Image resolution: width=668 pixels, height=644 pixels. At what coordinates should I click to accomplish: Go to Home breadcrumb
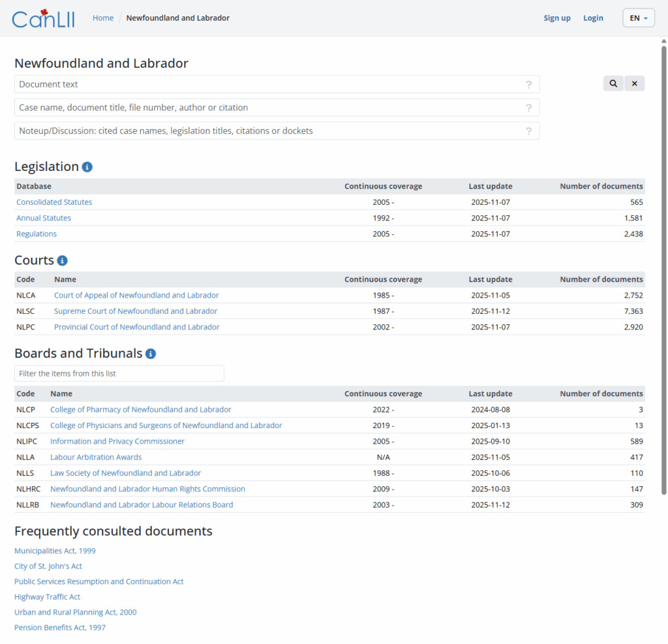[103, 18]
